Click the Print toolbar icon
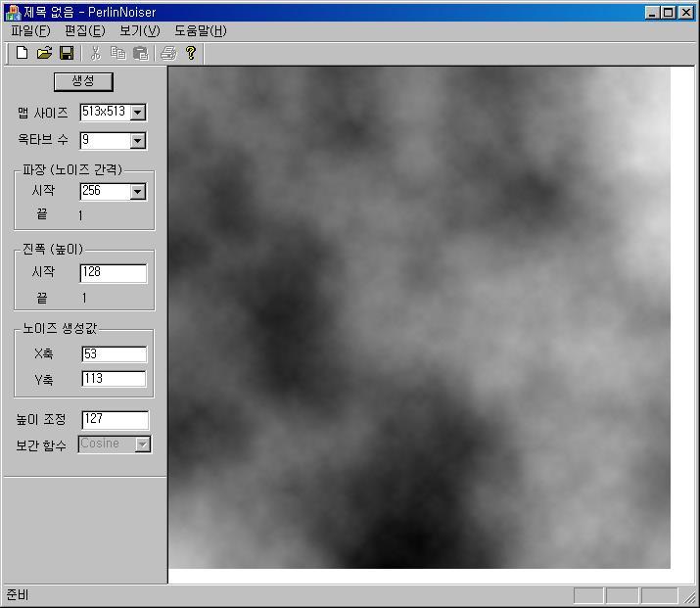Viewport: 700px width, 608px height. 168,53
